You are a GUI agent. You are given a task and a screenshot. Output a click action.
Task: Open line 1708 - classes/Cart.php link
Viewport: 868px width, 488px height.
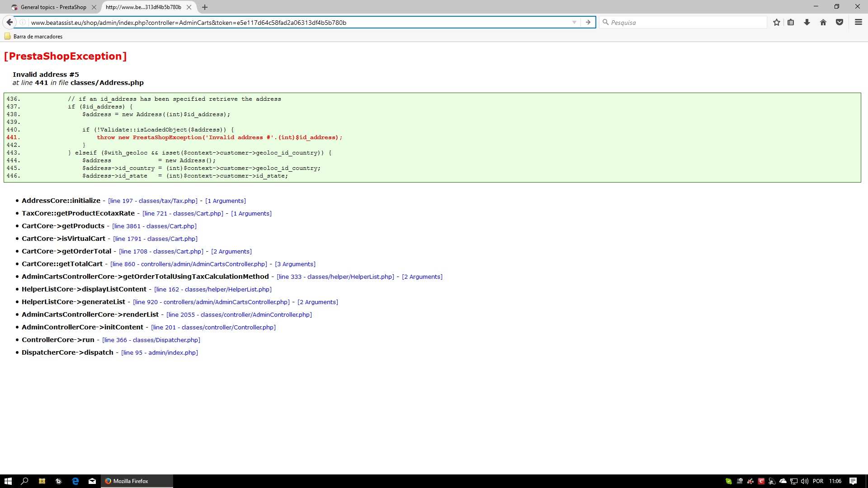tap(161, 252)
